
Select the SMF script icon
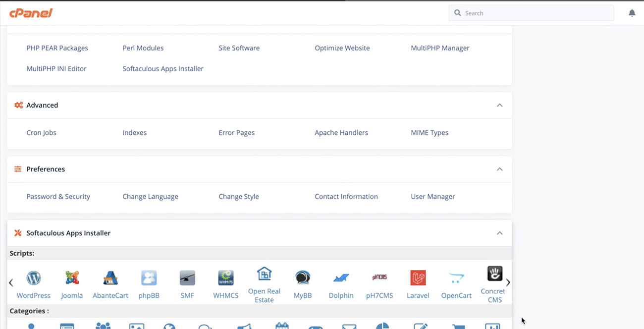187,277
